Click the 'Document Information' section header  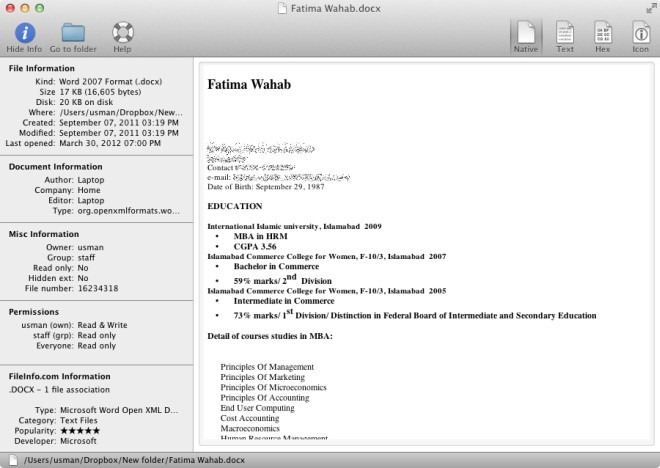[x=56, y=167]
